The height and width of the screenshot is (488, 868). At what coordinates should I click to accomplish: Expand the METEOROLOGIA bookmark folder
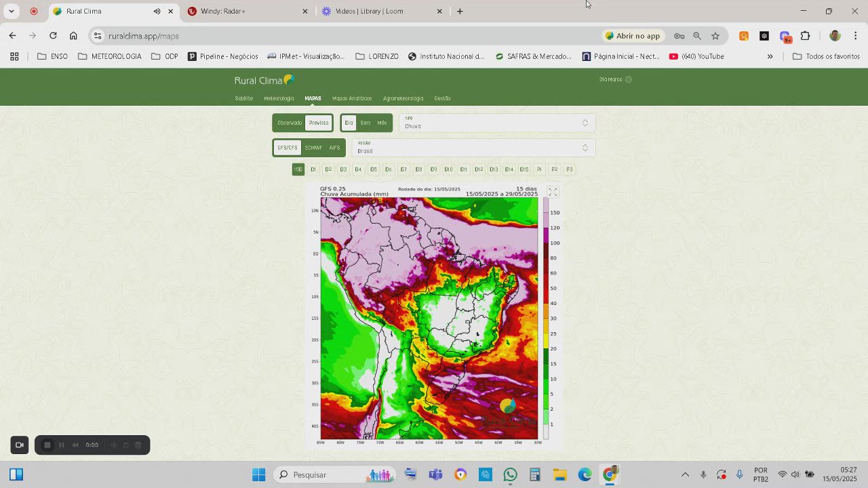click(110, 56)
